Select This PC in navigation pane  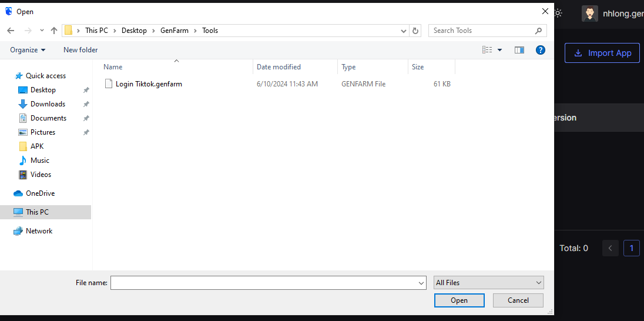[x=37, y=212]
